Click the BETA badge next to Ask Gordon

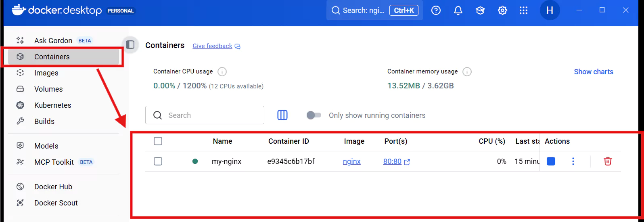(85, 41)
